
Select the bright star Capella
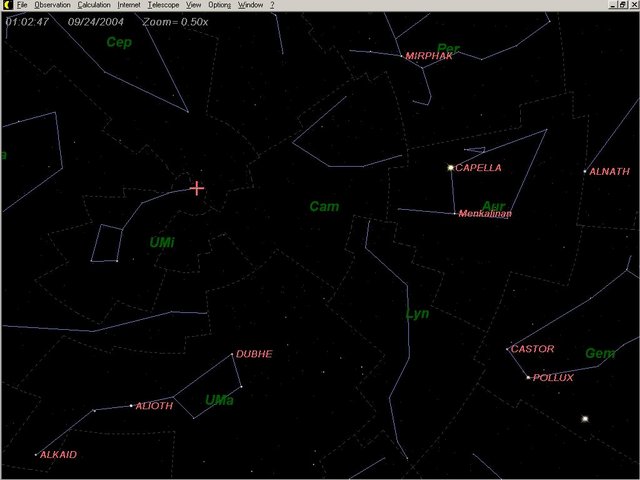(451, 168)
